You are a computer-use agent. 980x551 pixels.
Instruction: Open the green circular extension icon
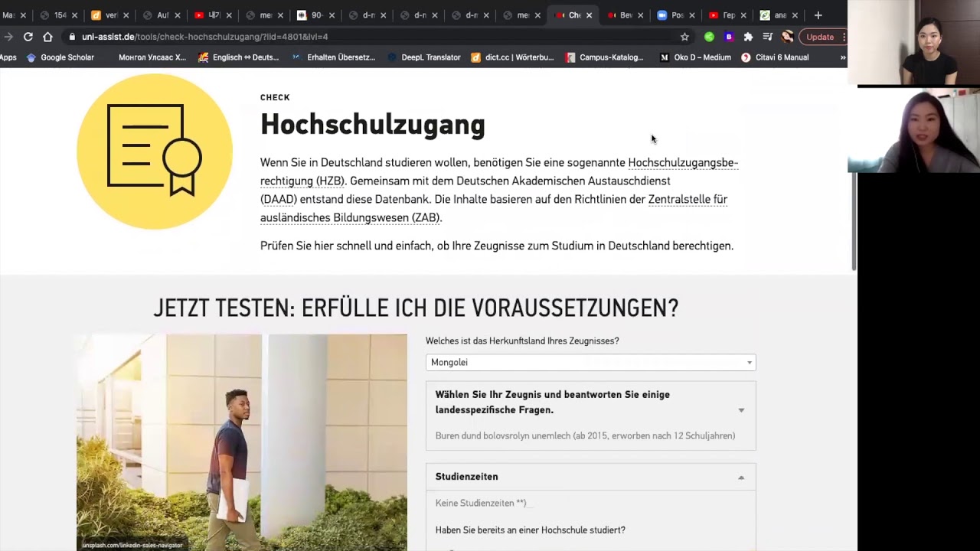709,37
